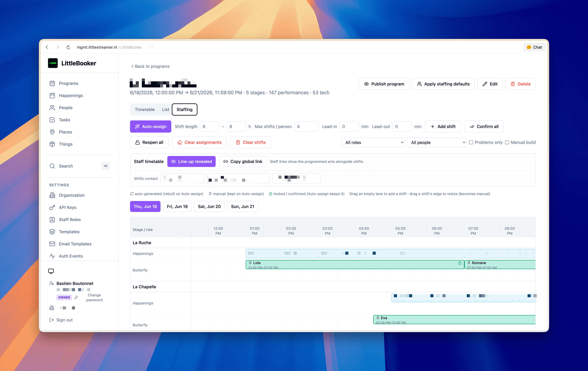
Task: Focus the Max shifts / person field
Action: coord(306,127)
